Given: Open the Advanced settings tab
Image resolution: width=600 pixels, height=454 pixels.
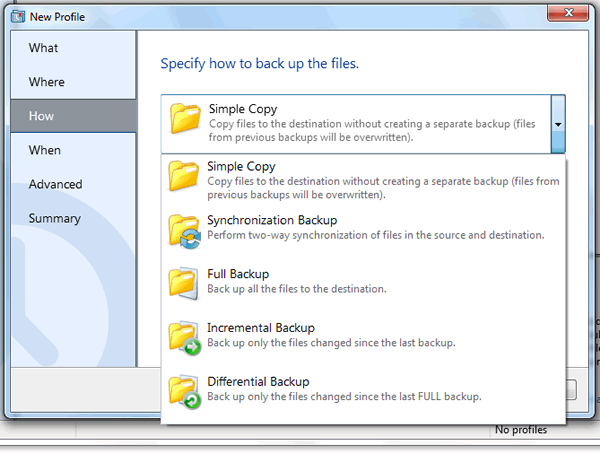Looking at the screenshot, I should 56,184.
